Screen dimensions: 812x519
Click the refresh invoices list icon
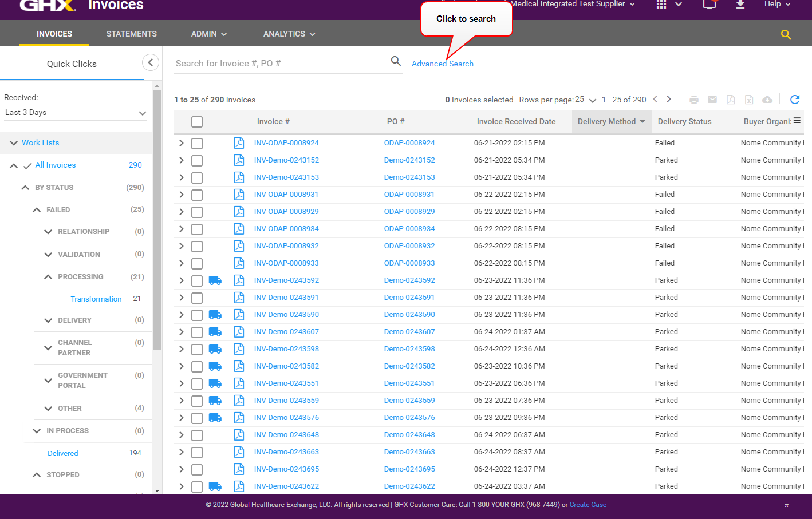pos(794,100)
